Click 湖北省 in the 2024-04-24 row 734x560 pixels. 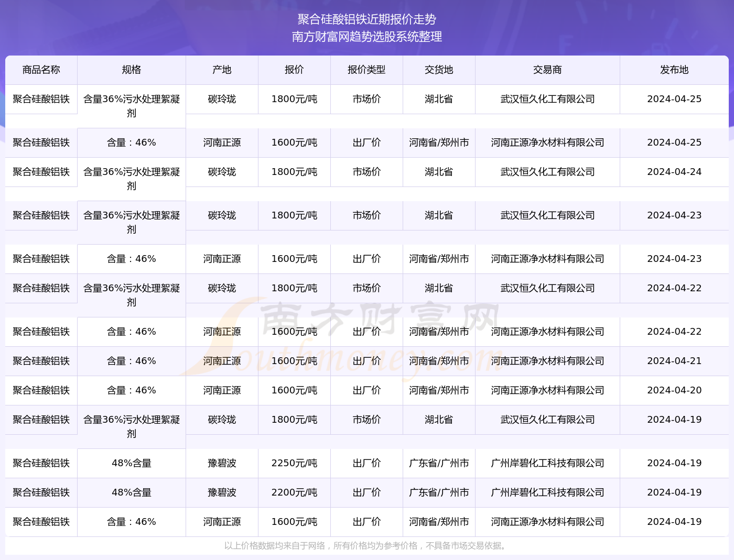click(439, 172)
